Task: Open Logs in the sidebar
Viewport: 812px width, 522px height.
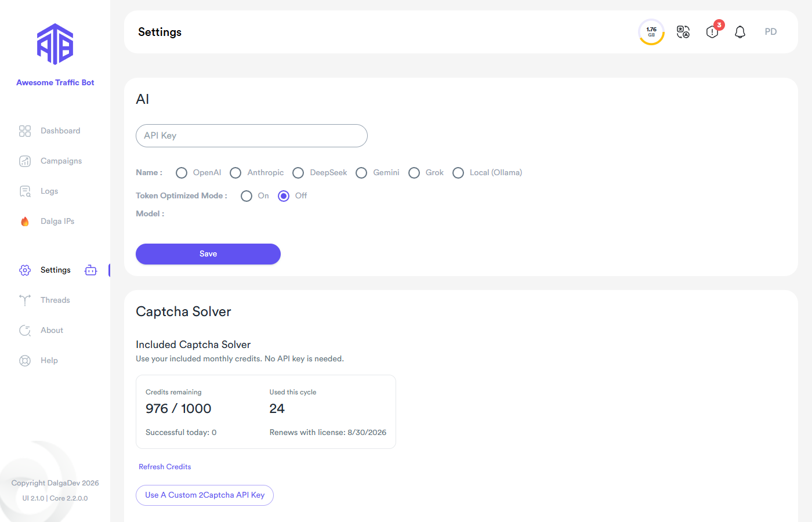Action: (x=49, y=191)
